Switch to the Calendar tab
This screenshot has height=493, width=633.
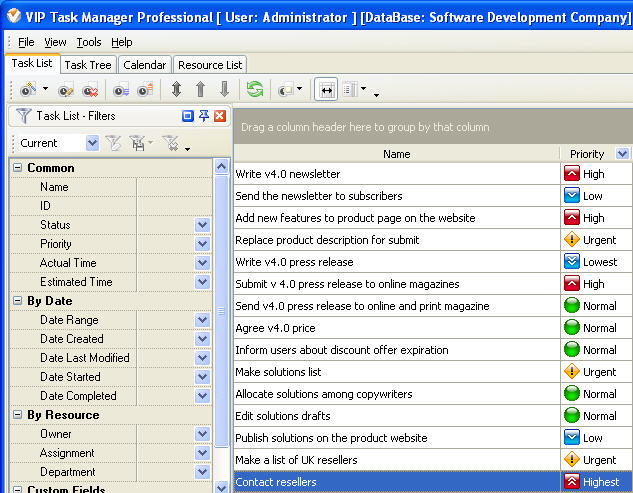click(145, 65)
